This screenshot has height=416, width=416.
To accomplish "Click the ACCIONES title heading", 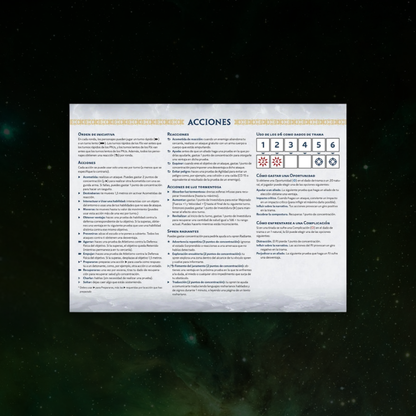I will click(209, 122).
